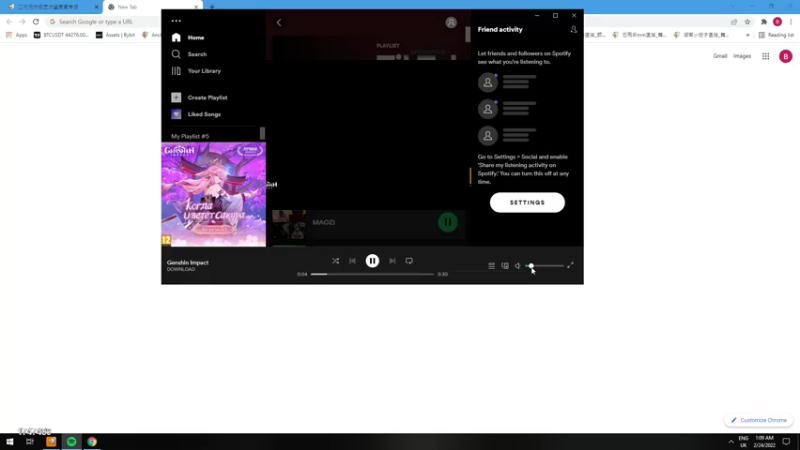This screenshot has height=450, width=800.
Task: Open Liked Songs heart icon
Action: point(176,114)
